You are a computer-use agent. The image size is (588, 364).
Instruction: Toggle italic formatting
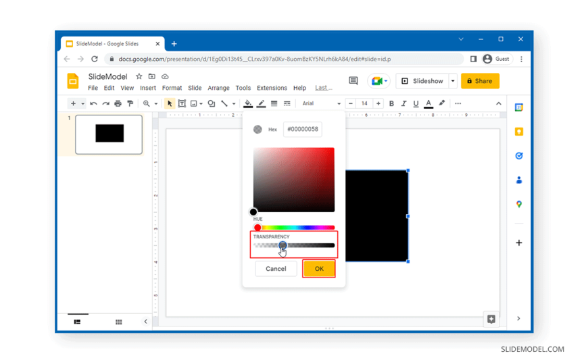coord(404,104)
